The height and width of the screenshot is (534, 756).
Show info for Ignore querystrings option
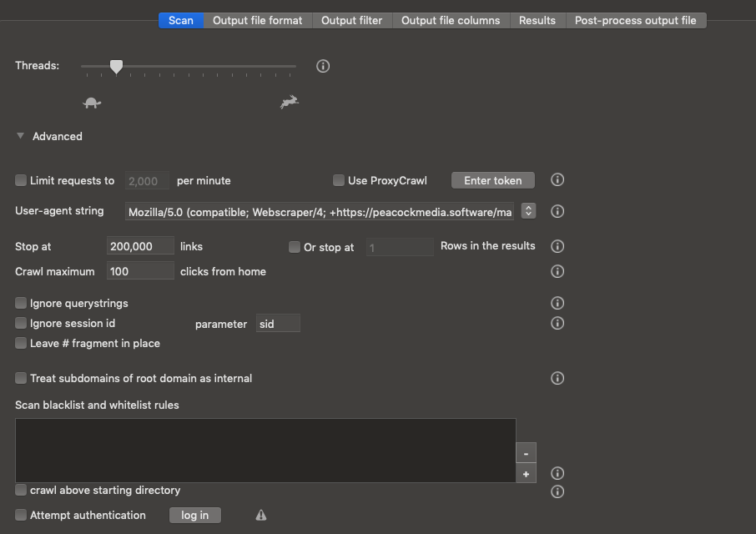coord(558,303)
